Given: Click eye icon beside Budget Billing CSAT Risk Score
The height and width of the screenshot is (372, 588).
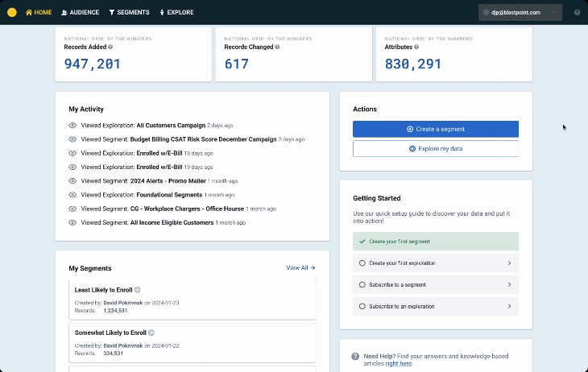Looking at the screenshot, I should [72, 139].
